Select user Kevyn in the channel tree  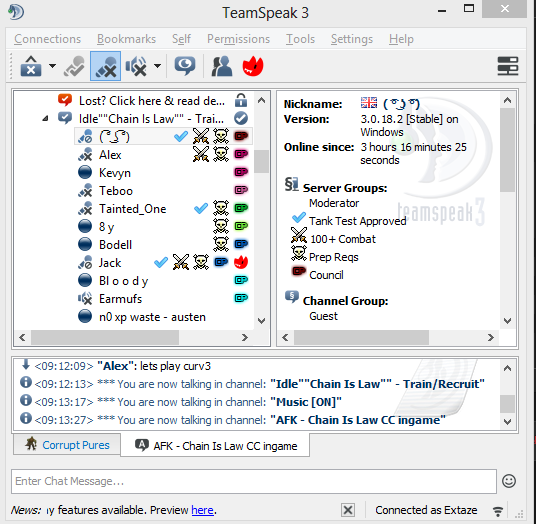[x=115, y=173]
